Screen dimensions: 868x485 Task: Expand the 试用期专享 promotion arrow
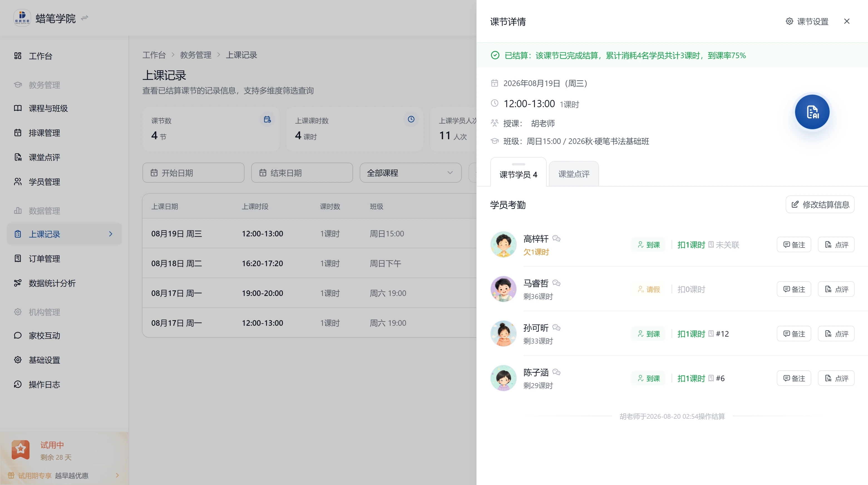tap(117, 476)
